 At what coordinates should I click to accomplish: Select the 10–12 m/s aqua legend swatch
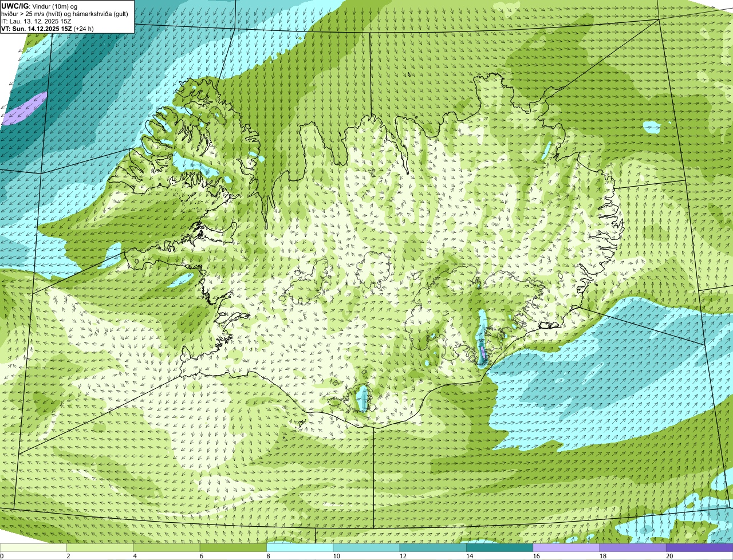(x=366, y=547)
